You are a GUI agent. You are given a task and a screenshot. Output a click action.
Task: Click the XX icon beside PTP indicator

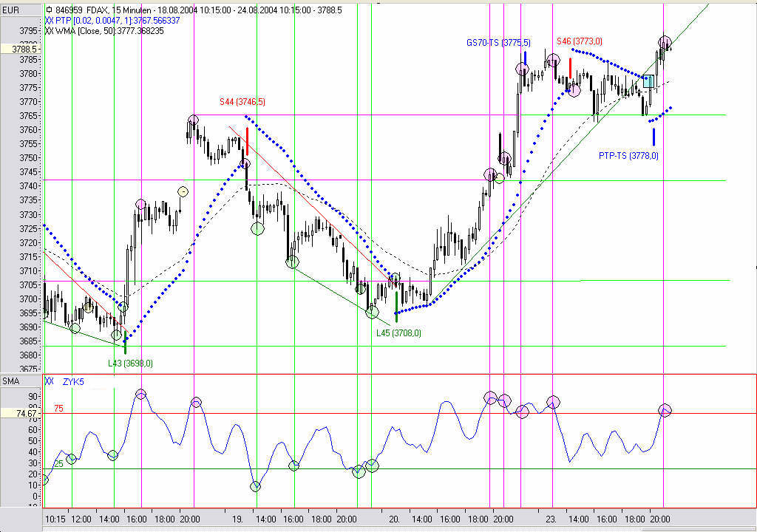(49, 20)
